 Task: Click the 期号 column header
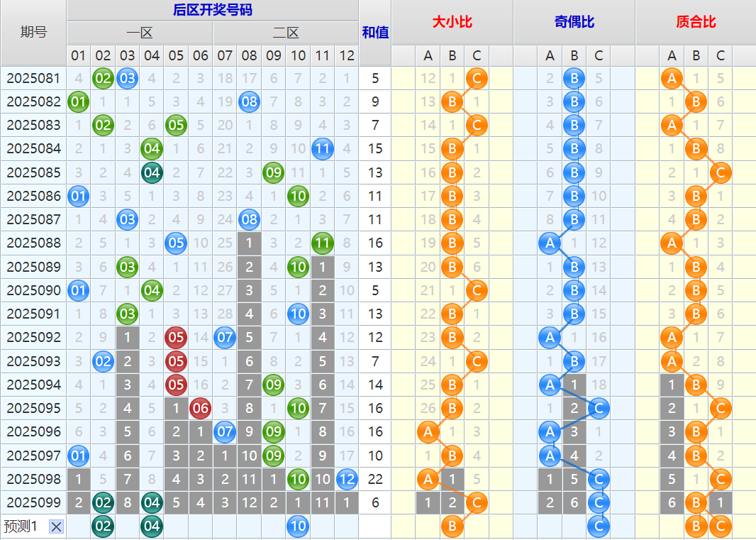(x=33, y=33)
